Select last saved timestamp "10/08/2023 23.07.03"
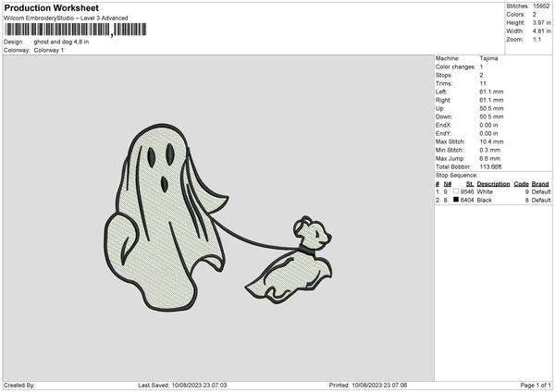The height and width of the screenshot is (392, 555). (199, 386)
